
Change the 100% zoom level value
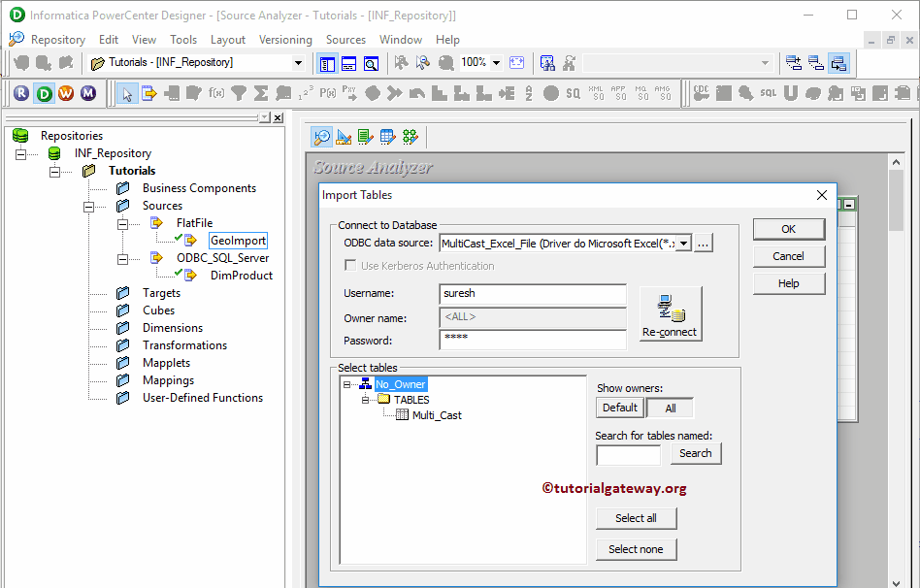click(x=473, y=62)
